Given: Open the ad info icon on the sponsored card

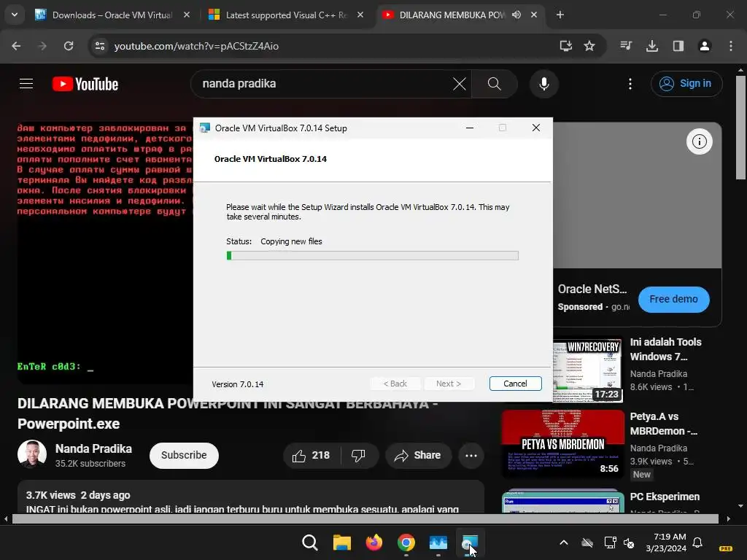Looking at the screenshot, I should pos(699,141).
